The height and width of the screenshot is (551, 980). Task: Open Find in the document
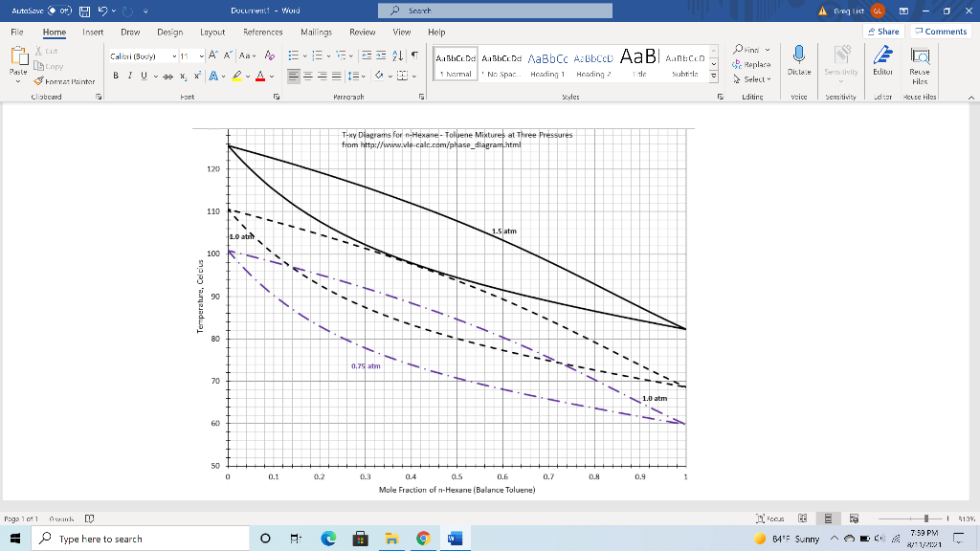pos(748,48)
